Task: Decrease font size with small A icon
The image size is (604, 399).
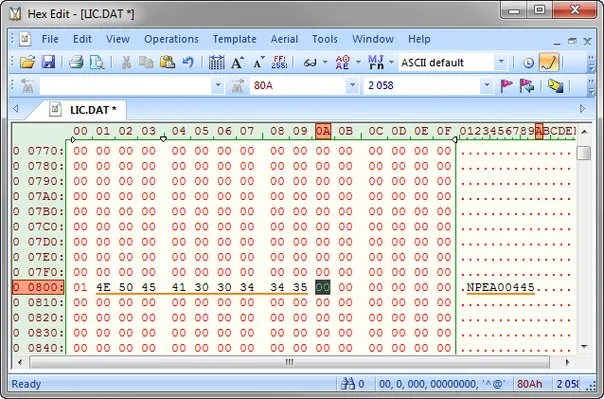Action: (x=258, y=62)
